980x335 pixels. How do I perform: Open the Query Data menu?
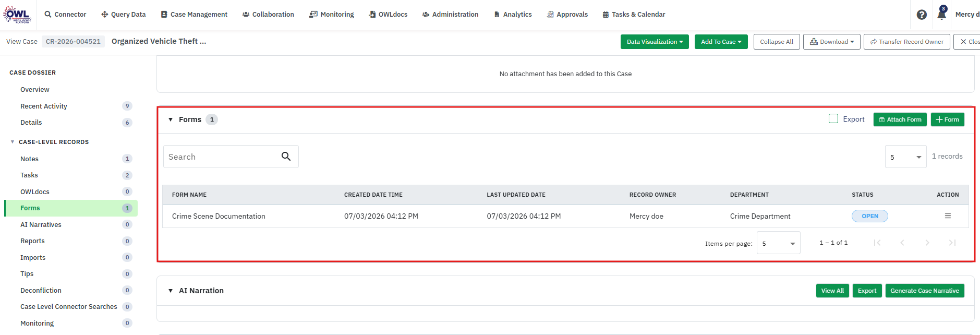(x=123, y=15)
